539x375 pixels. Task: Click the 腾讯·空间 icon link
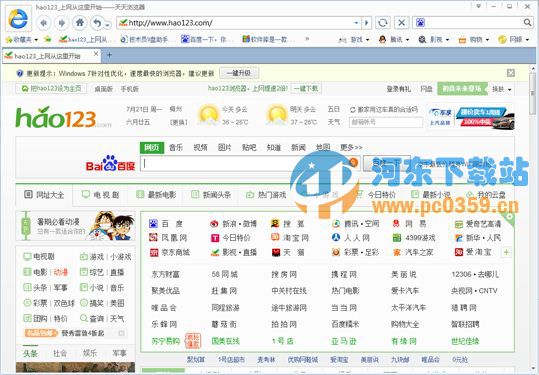[x=355, y=224]
